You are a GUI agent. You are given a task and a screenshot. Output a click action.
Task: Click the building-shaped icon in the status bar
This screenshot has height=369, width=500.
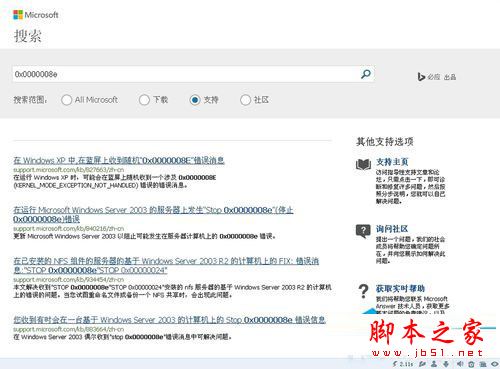point(483,364)
